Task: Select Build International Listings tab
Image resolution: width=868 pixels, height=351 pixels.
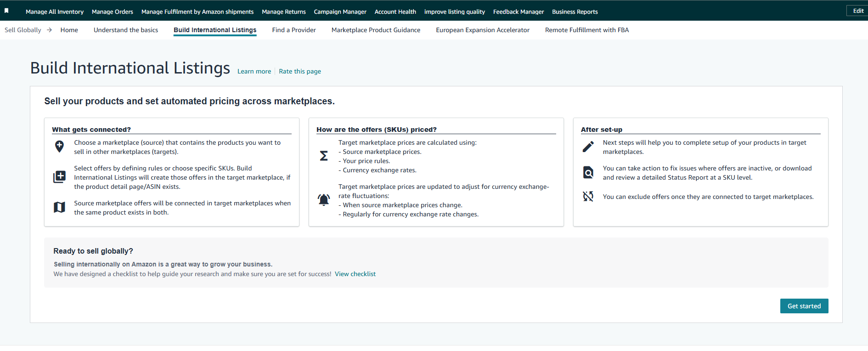Action: 215,30
